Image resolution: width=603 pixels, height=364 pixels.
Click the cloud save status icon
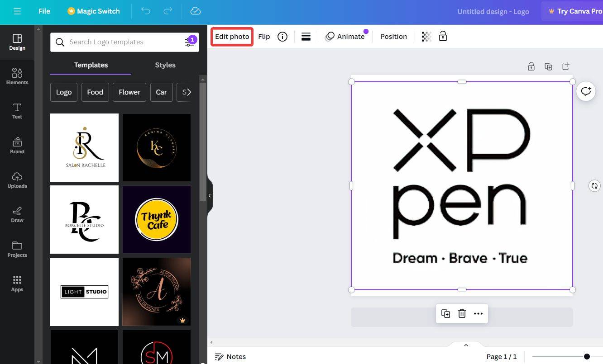pos(195,11)
